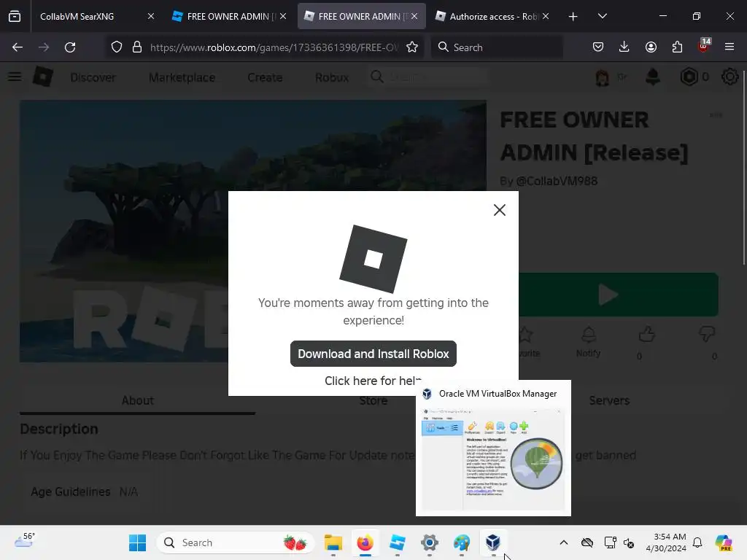This screenshot has height=560, width=747.
Task: Switch to Authorize access Roblox tab
Action: 493,16
